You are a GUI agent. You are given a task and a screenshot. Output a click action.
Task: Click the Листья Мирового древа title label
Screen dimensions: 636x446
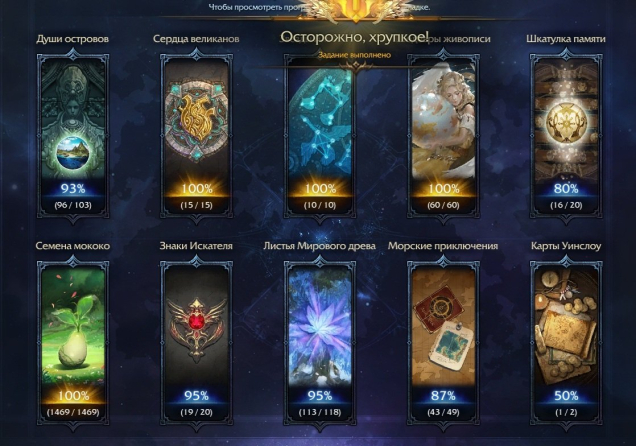click(x=320, y=246)
